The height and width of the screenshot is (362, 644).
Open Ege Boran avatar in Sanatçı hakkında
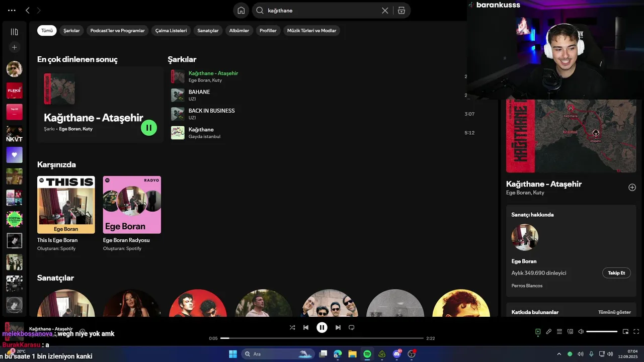coord(525,237)
